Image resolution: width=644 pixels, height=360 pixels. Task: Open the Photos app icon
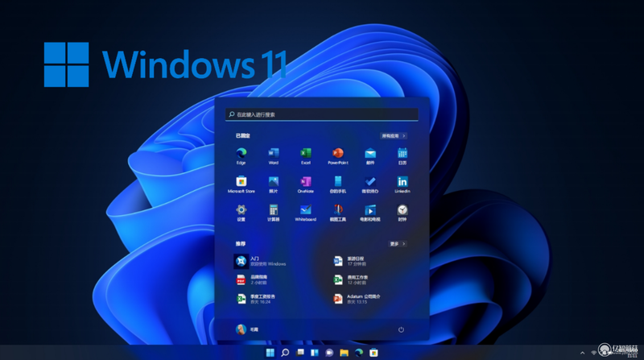tap(274, 181)
